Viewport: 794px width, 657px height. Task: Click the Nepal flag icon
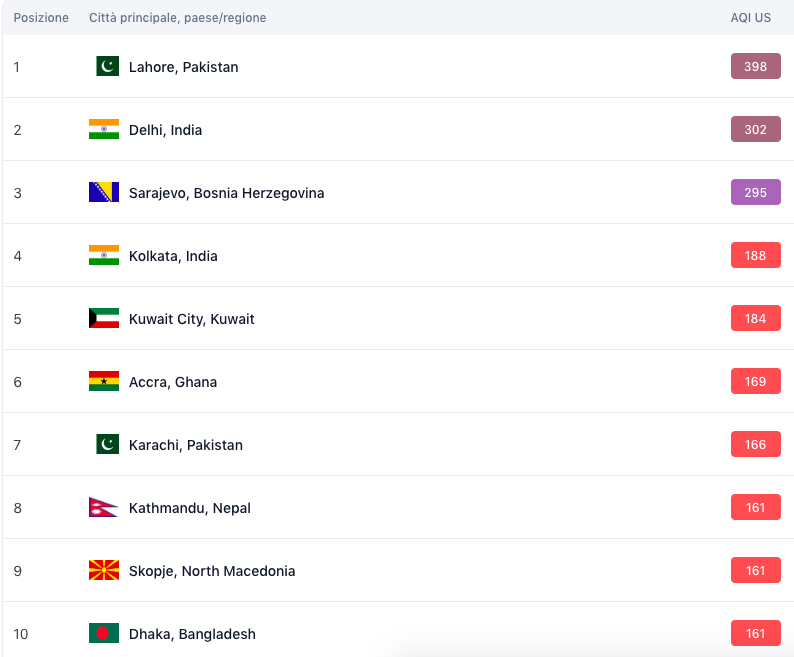click(103, 507)
